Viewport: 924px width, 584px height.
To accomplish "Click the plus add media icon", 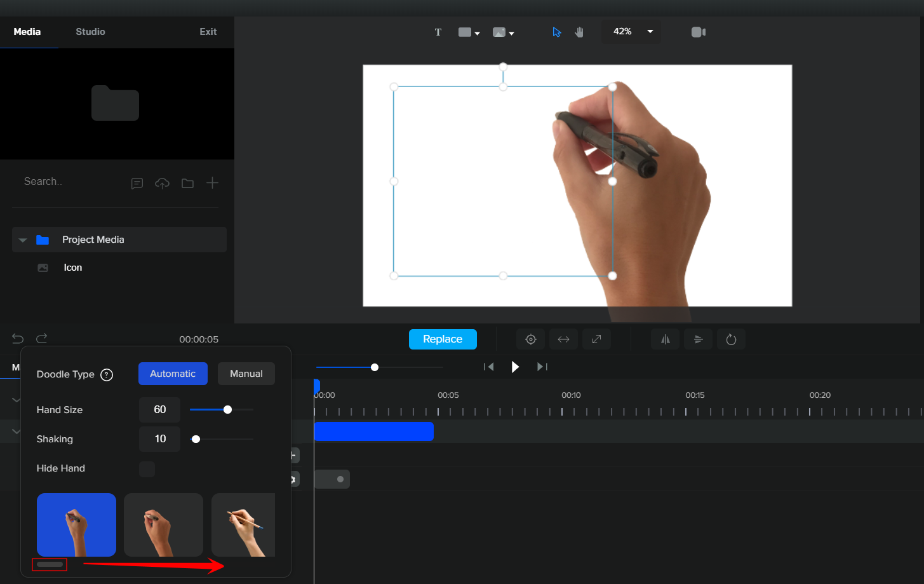I will click(213, 183).
